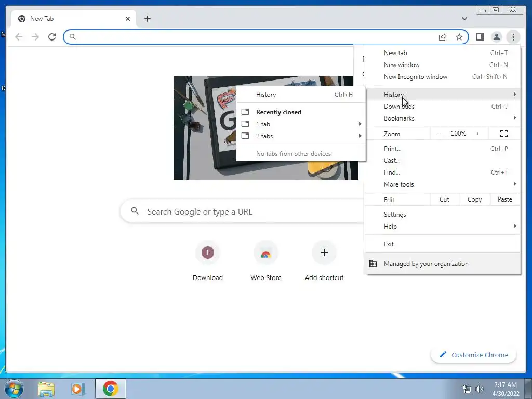Image resolution: width=532 pixels, height=399 pixels.
Task: Expand the Bookmarks submenu
Action: pyautogui.click(x=443, y=118)
